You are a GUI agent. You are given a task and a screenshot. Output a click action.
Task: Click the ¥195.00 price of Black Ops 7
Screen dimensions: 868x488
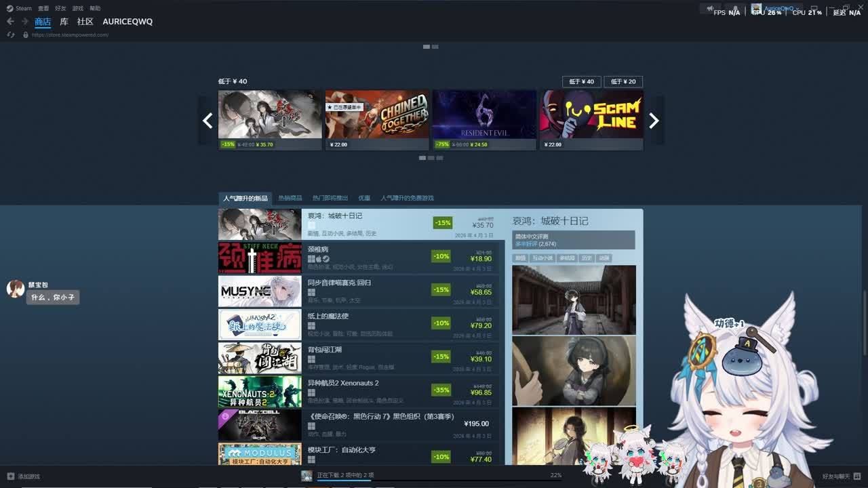477,424
